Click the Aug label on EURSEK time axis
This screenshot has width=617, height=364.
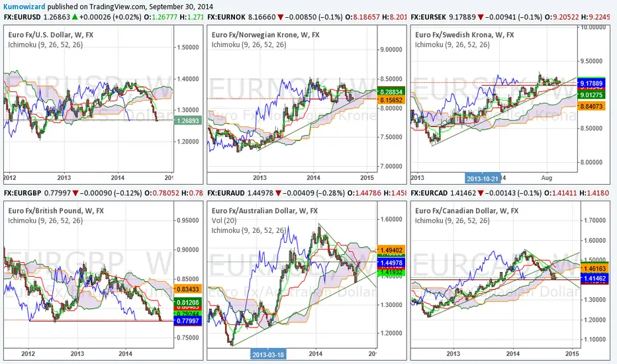point(547,177)
